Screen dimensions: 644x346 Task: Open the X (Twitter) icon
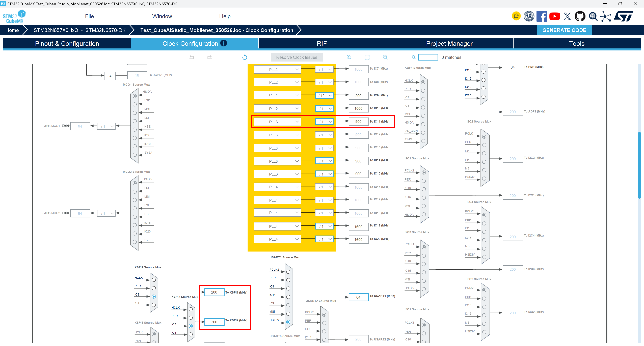point(567,16)
